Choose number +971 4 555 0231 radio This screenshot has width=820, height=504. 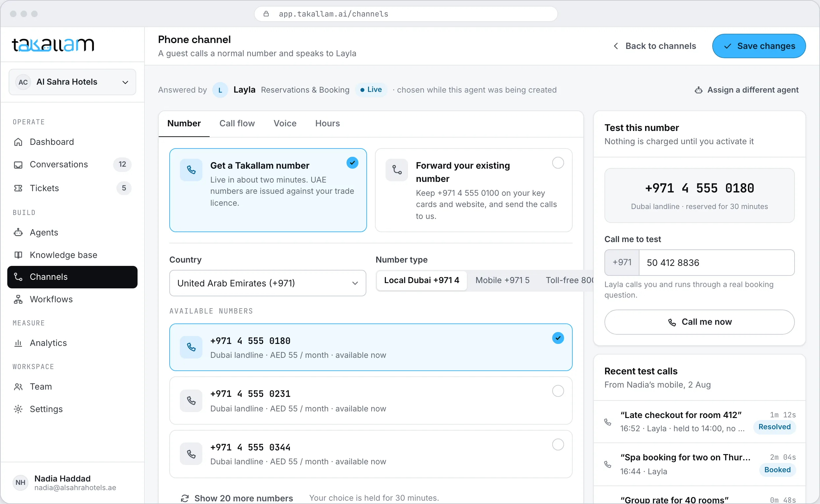click(x=558, y=391)
